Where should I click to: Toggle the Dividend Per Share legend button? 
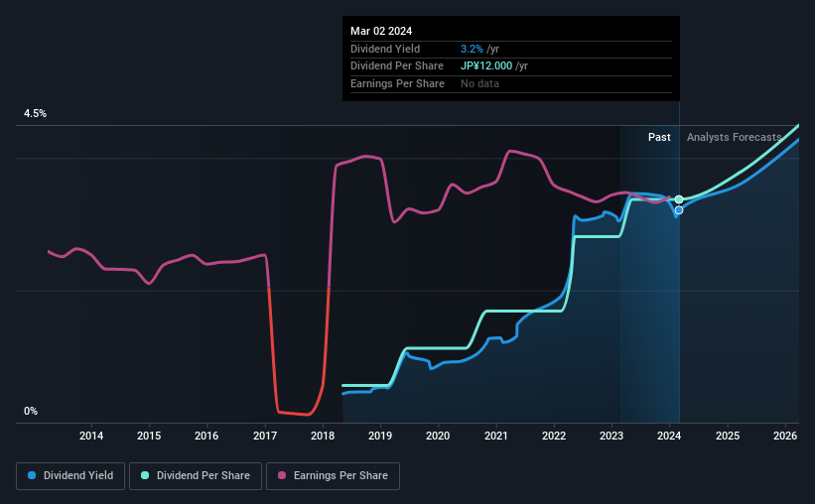click(x=196, y=476)
